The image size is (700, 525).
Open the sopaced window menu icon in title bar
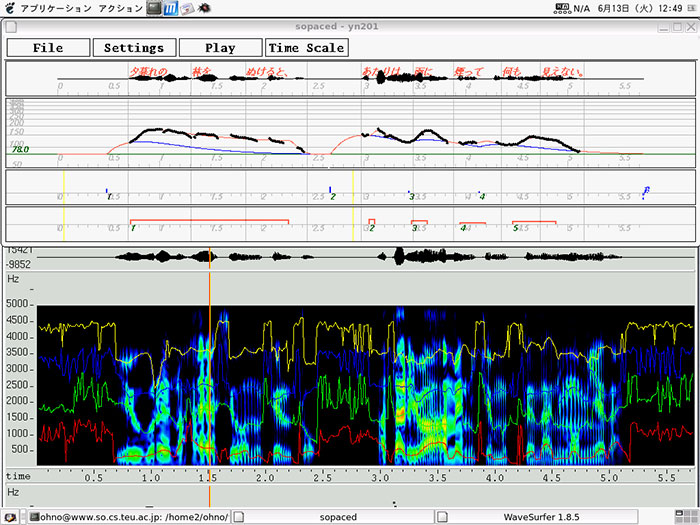12,26
